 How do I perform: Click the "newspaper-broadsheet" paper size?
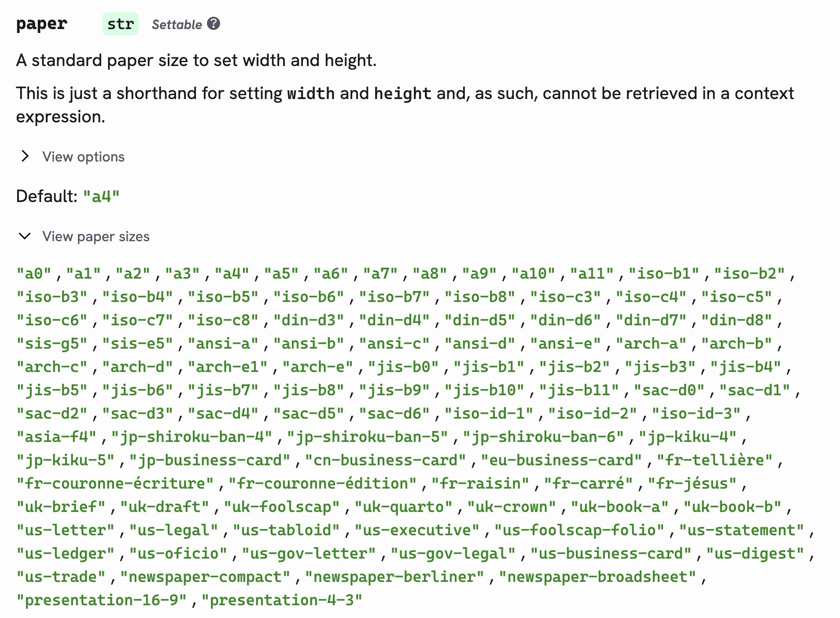click(x=597, y=577)
